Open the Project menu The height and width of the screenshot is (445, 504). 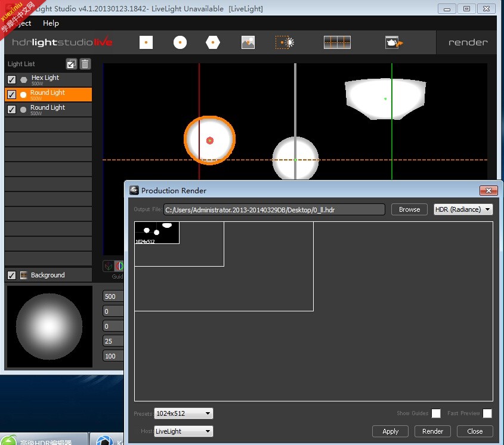point(23,23)
